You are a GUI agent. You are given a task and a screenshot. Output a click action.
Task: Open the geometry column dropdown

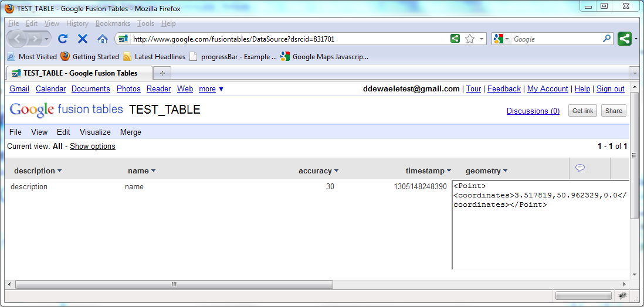(x=505, y=170)
